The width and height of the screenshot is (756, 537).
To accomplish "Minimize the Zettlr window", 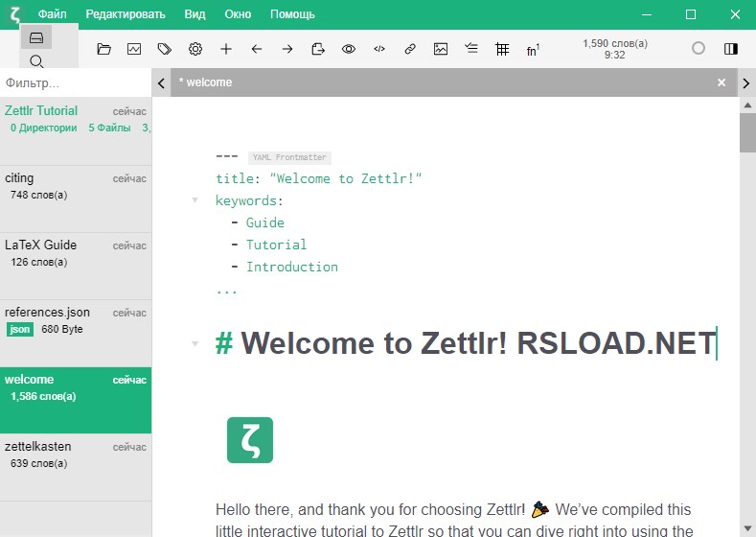I will click(647, 14).
